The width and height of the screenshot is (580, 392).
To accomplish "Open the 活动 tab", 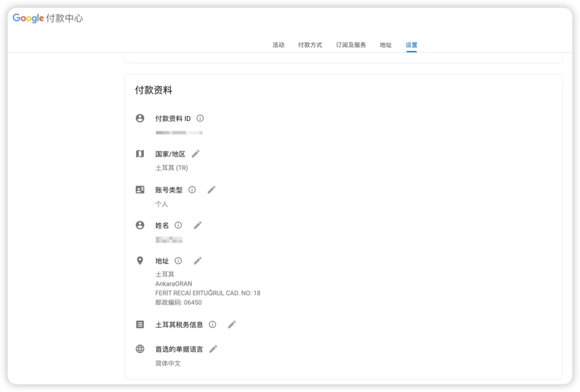I will 278,45.
